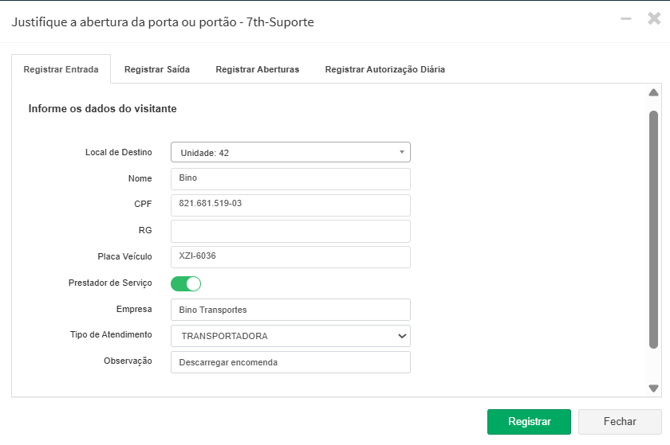Click the vertical scrollbar thumb
Screen dimensions: 670x445
(654, 230)
